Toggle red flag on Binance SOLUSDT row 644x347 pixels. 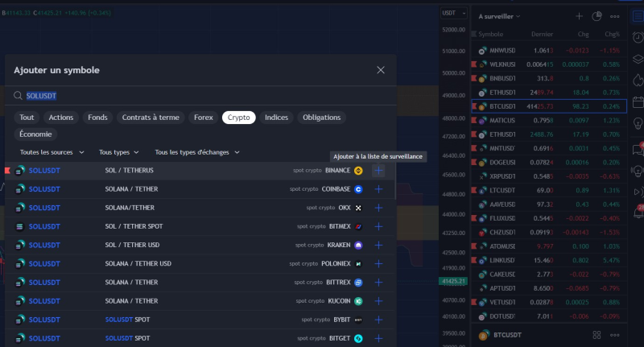[7, 171]
